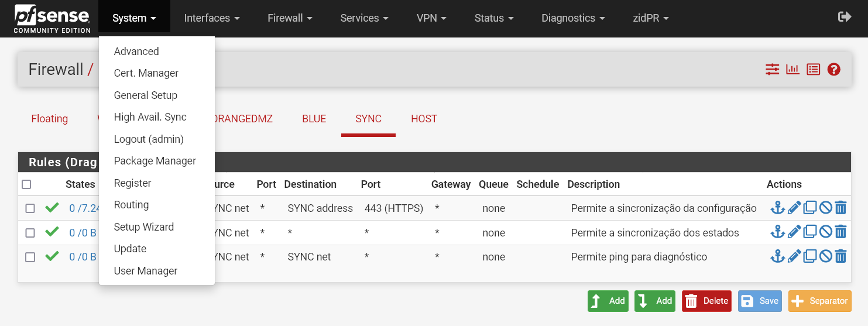This screenshot has height=326, width=868.
Task: Choose Package Manager from System menu
Action: click(x=155, y=161)
